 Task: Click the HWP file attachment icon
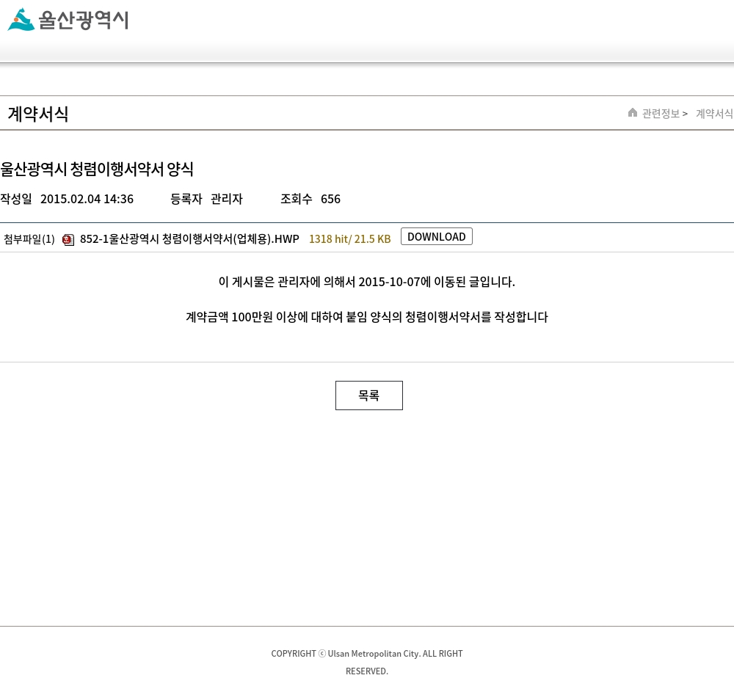click(x=68, y=240)
